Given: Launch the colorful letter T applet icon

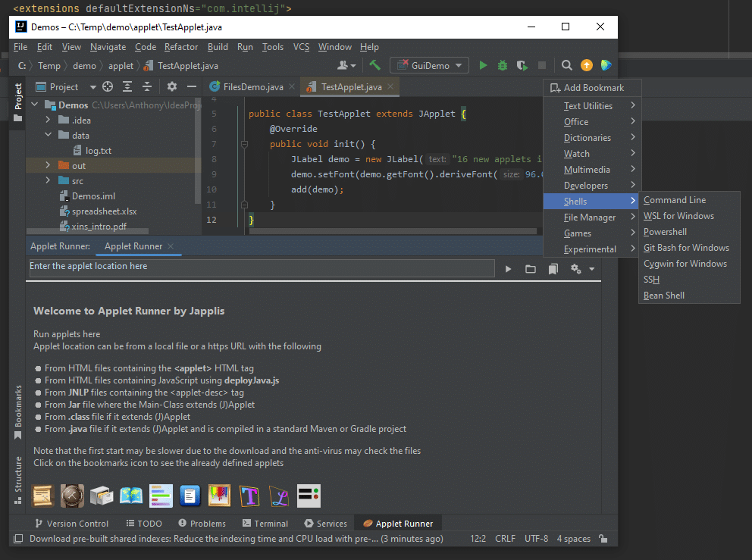Looking at the screenshot, I should 249,496.
